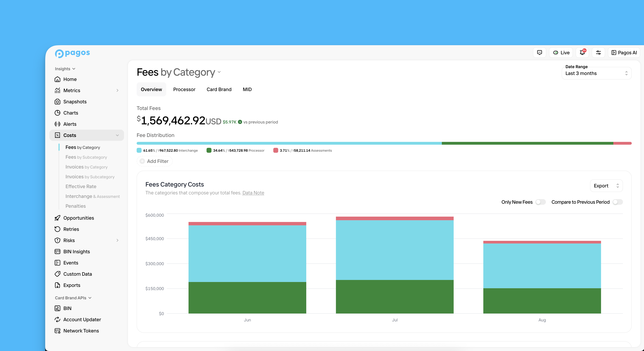Viewport: 644px width, 351px height.
Task: Click the Add Filter button
Action: [155, 161]
